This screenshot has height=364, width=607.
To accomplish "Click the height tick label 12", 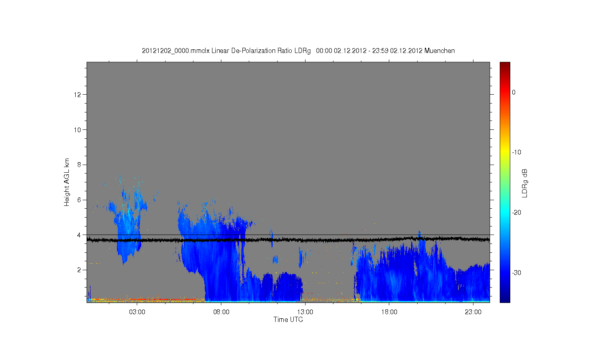I will coord(78,95).
